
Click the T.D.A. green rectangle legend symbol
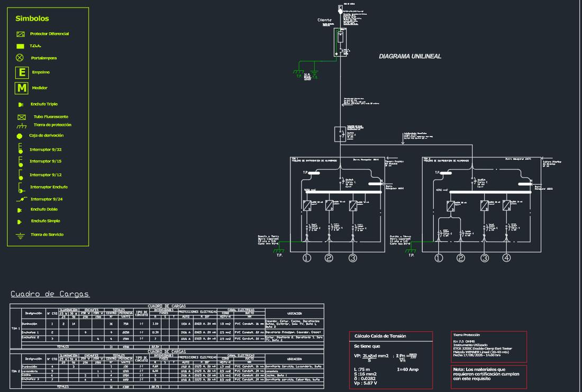coord(21,46)
